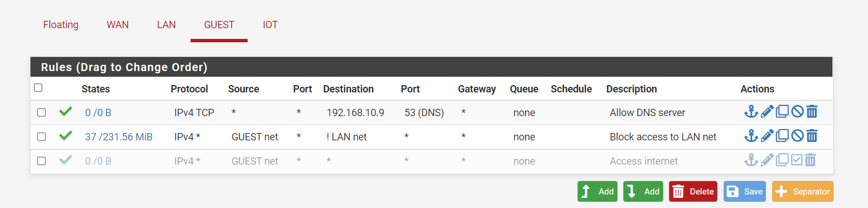The width and height of the screenshot is (868, 208).
Task: Open the Floating rules tab
Action: tap(61, 25)
